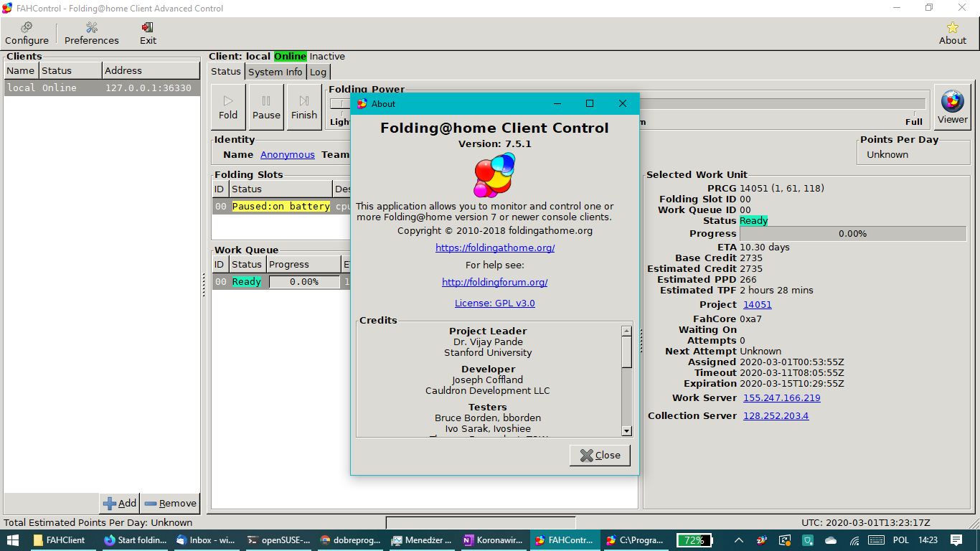Click the Anonymous identity name link
The width and height of the screenshot is (980, 551).
288,154
